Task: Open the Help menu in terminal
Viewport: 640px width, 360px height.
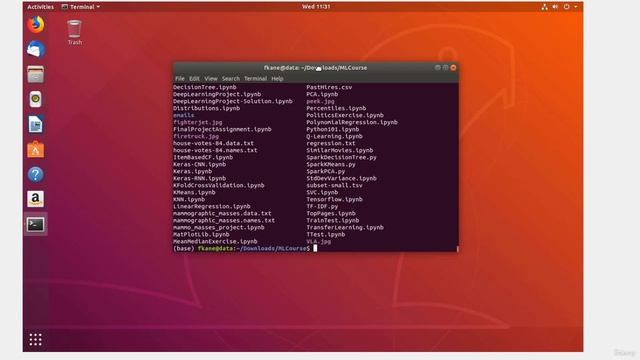Action: coord(277,78)
